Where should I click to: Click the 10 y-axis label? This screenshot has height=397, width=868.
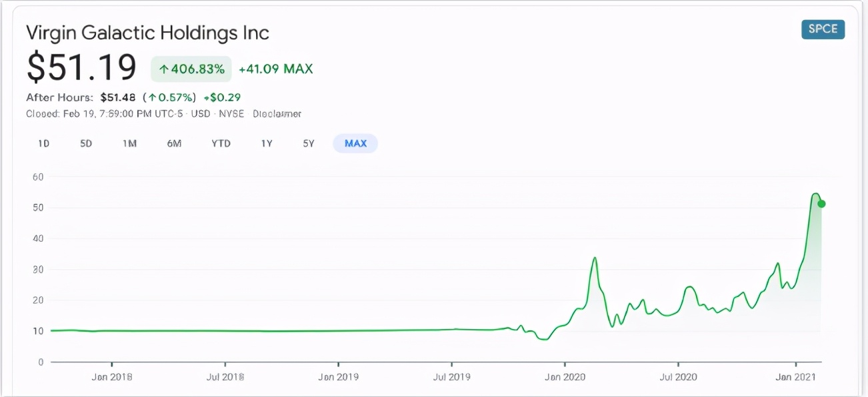pos(38,331)
